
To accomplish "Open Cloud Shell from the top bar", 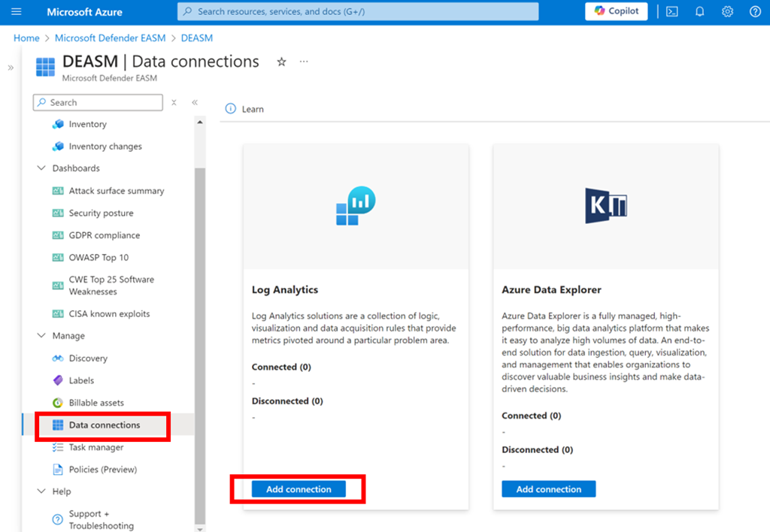I will pos(672,12).
